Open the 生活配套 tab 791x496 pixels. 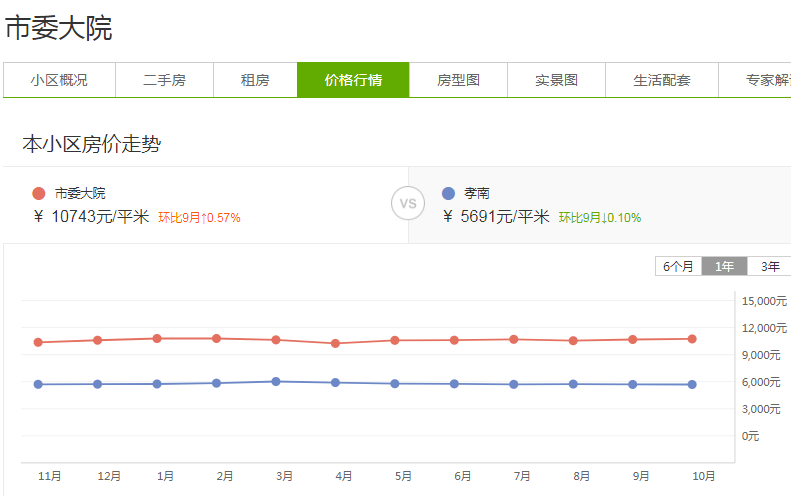point(661,80)
